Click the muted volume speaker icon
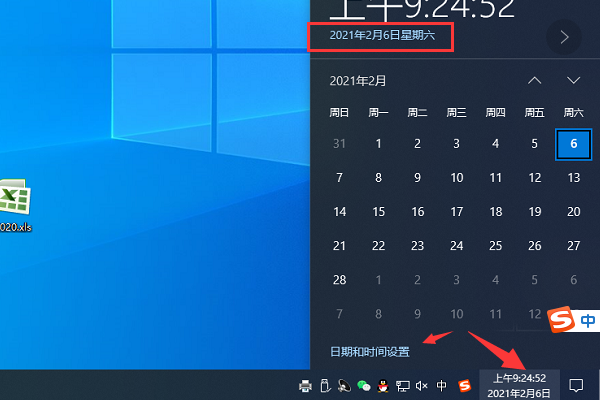The image size is (600, 400). pyautogui.click(x=422, y=386)
